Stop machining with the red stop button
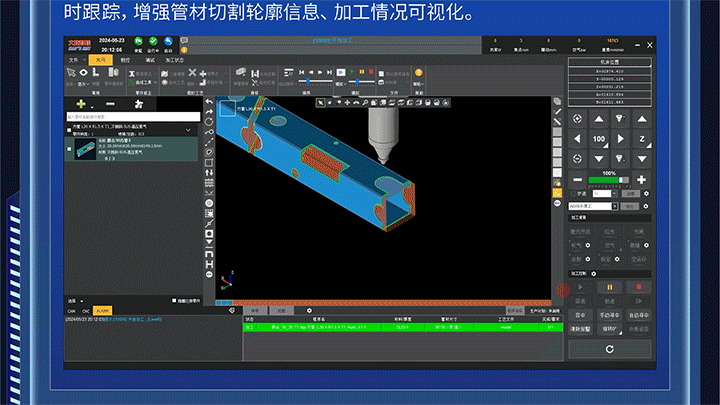Screen dimensions: 720x405 pyautogui.click(x=638, y=287)
